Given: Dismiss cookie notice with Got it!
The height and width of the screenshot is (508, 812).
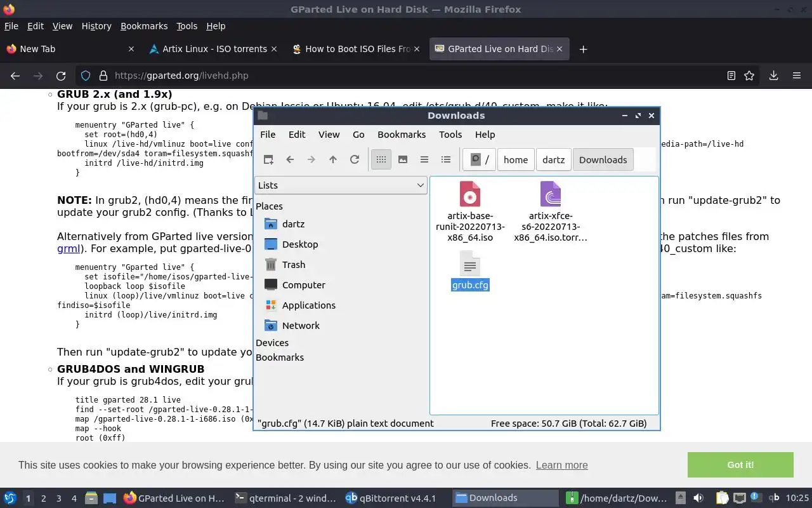Looking at the screenshot, I should tap(740, 465).
